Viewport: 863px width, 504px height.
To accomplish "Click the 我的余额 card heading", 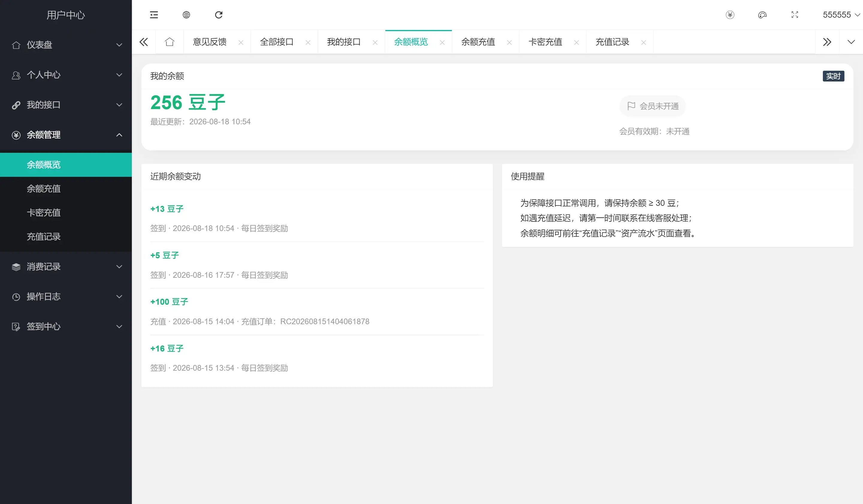I will (x=167, y=76).
